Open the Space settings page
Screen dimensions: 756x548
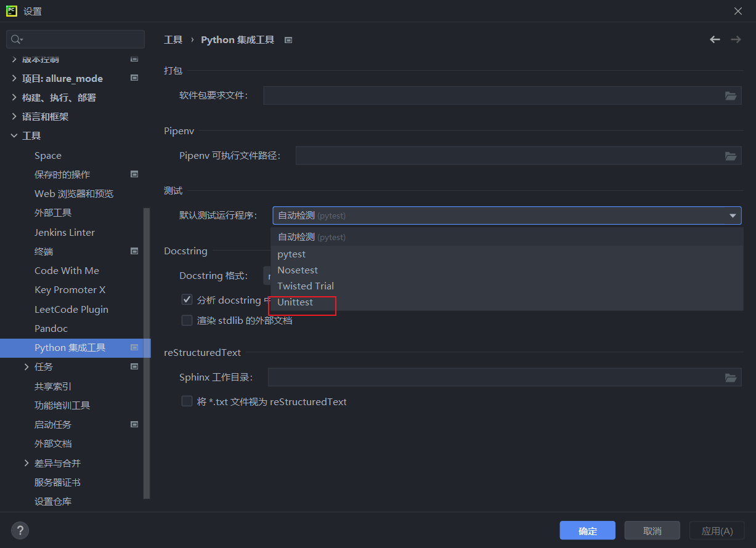coord(48,155)
